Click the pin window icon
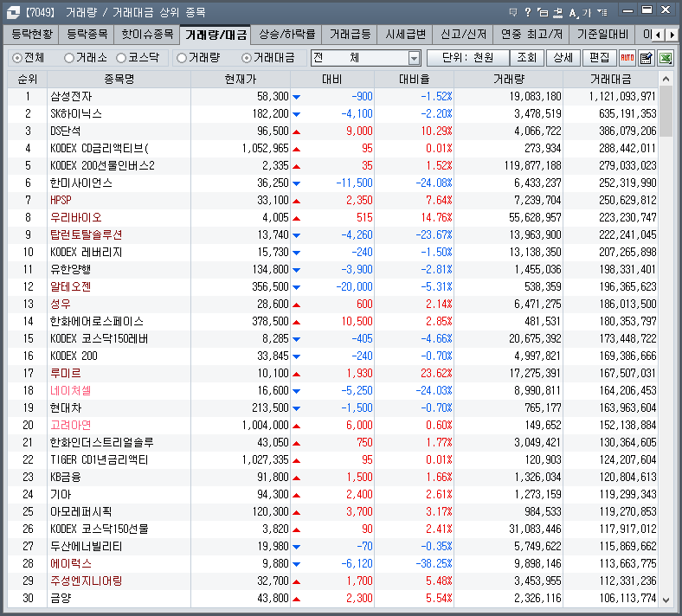The width and height of the screenshot is (682, 616). (x=557, y=13)
